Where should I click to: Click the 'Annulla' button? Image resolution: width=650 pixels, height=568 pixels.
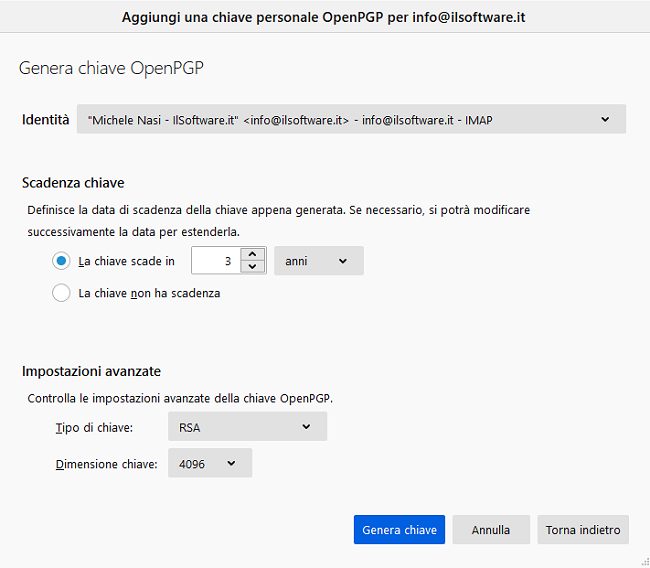(x=491, y=529)
